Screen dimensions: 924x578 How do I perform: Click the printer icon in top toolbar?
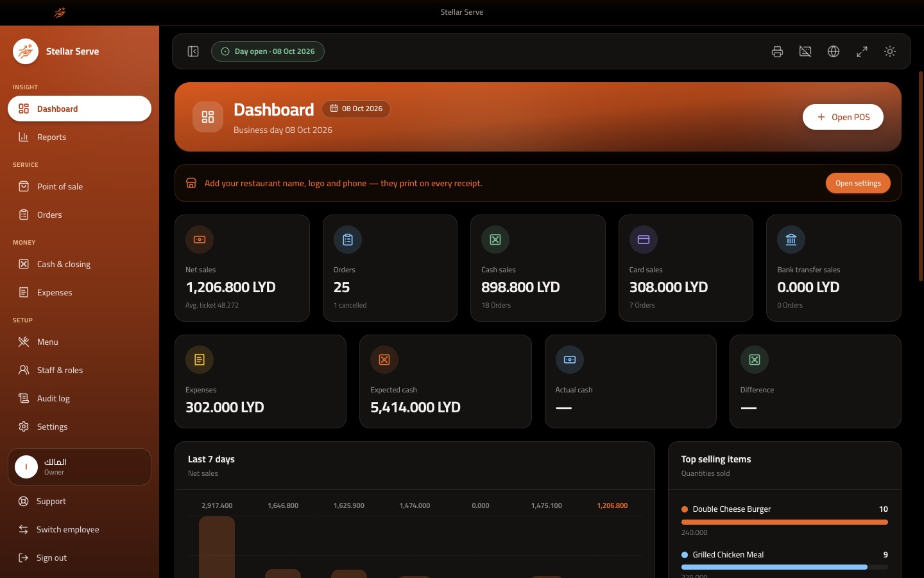pos(777,51)
